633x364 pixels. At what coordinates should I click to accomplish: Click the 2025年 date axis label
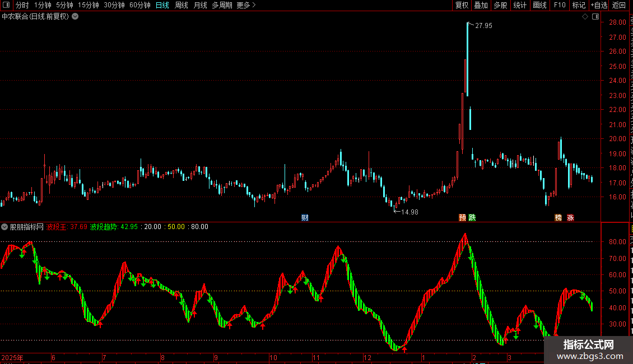tap(12, 357)
